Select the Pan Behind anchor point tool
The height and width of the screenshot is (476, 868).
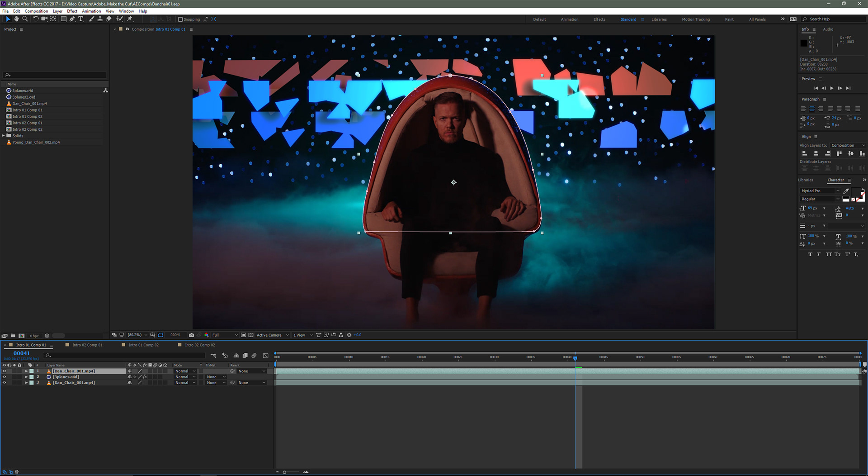53,19
